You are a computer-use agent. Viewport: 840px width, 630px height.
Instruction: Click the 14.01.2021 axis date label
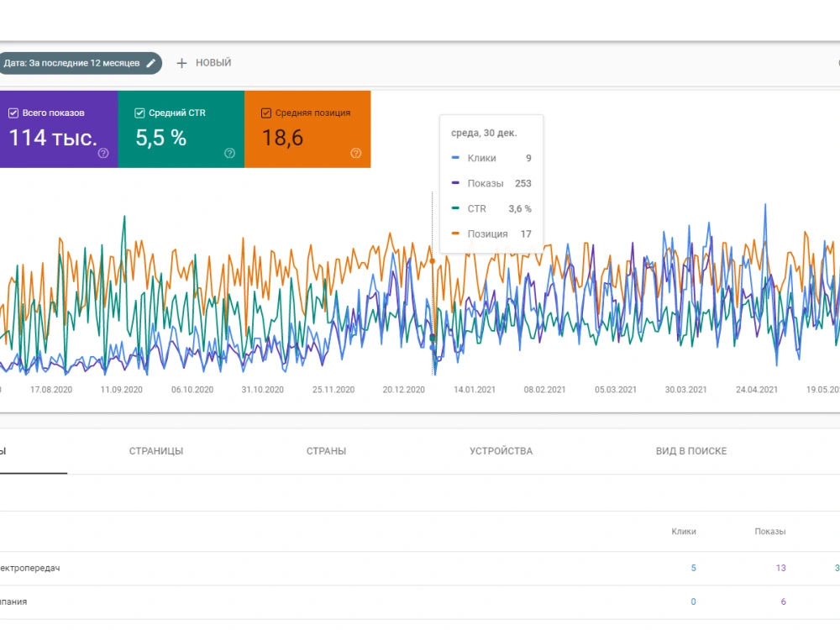[x=475, y=390]
